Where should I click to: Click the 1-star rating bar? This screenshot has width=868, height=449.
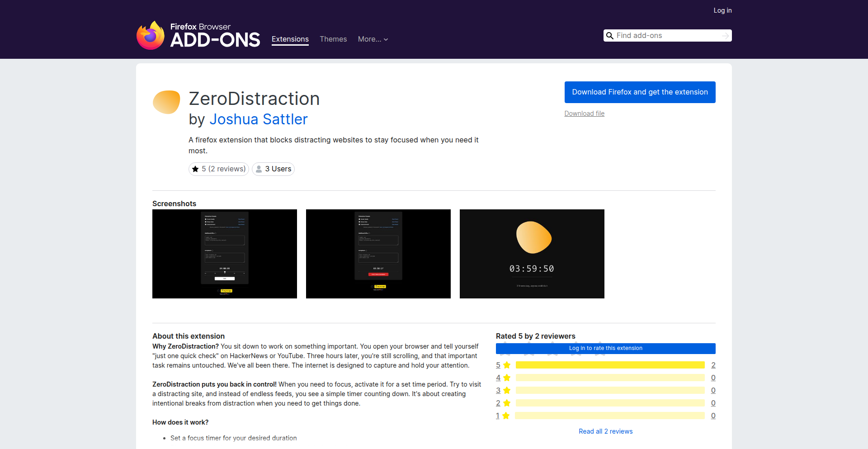coord(610,416)
